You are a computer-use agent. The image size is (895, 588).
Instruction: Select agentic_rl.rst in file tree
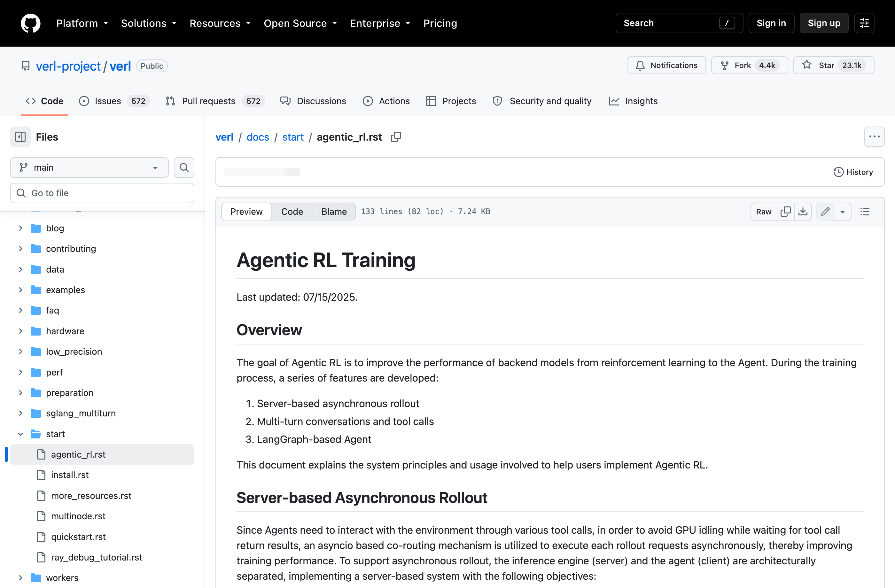[102, 454]
